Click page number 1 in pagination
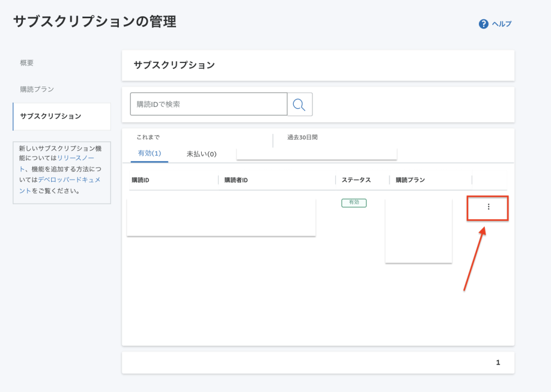The height and width of the screenshot is (392, 551). [498, 362]
